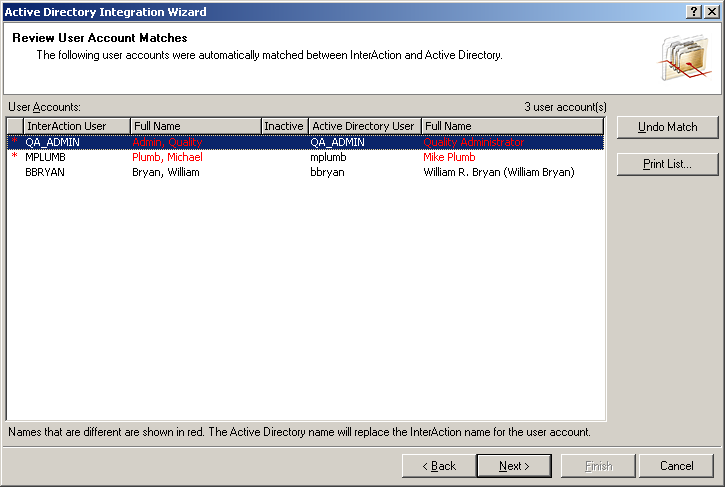Click the red 'Admin, Quality' name cell
725x487 pixels.
(167, 142)
